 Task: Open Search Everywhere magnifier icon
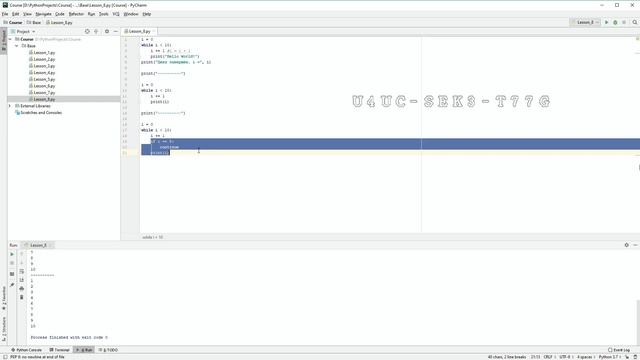tap(635, 22)
